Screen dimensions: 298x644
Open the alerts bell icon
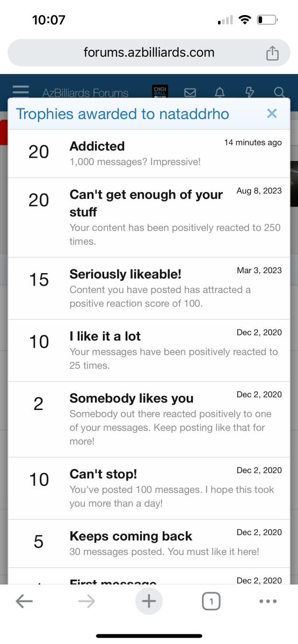[x=220, y=92]
